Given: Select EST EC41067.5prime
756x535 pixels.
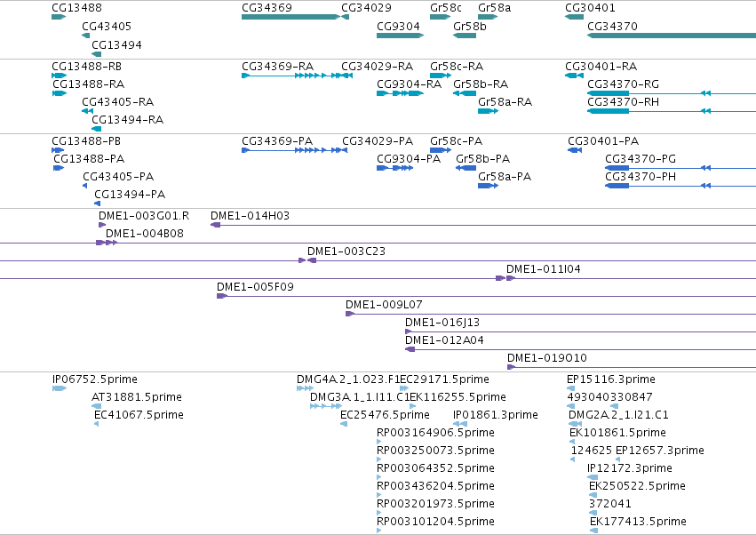Looking at the screenshot, I should [139, 415].
